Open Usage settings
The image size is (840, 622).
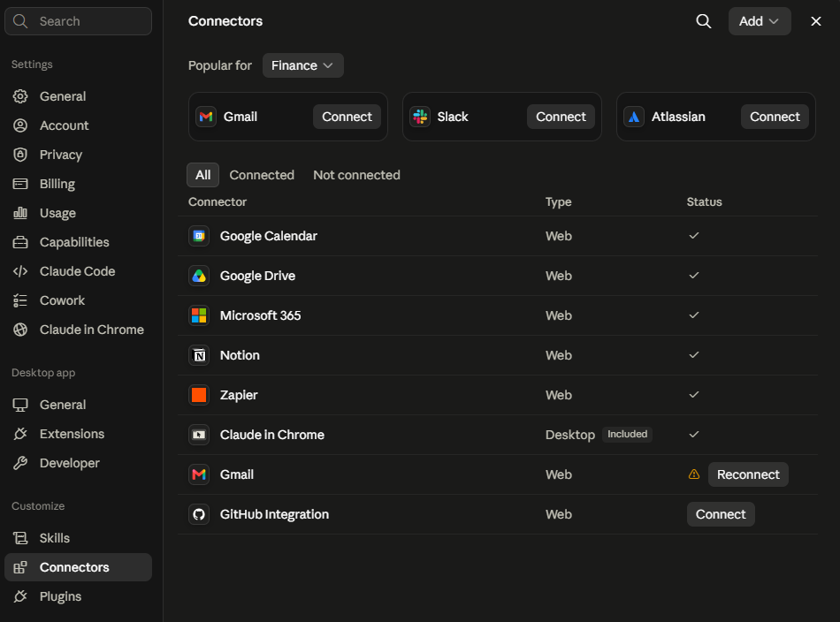coord(78,213)
